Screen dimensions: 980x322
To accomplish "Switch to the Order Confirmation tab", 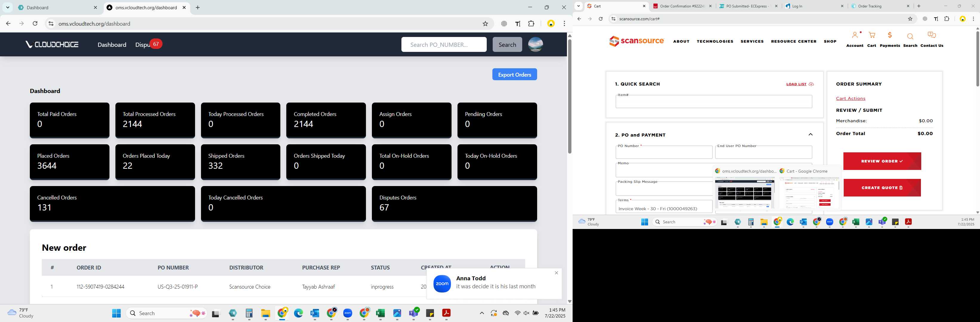I will click(682, 6).
